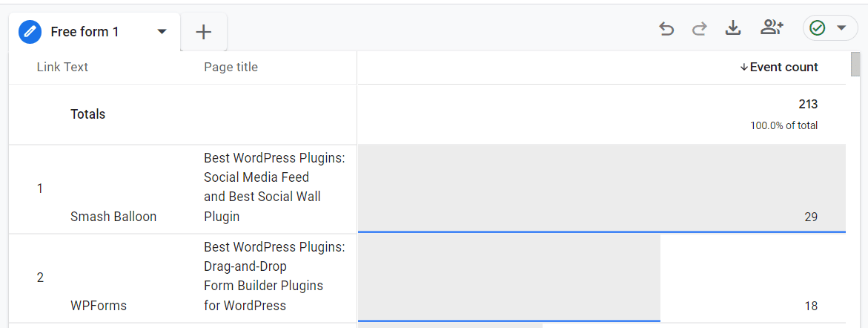Screen dimensions: 868x328
Task: Expand the data quality status dropdown arrow
Action: click(x=841, y=28)
